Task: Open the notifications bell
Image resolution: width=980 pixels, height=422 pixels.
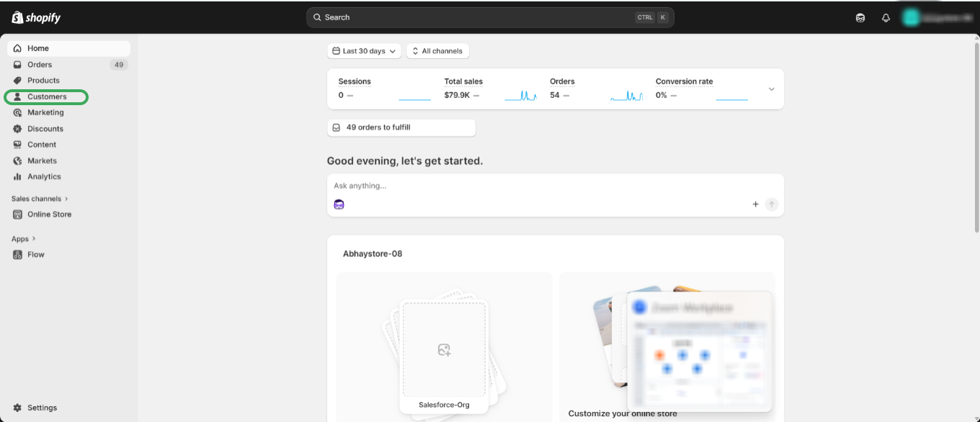Action: (x=886, y=18)
